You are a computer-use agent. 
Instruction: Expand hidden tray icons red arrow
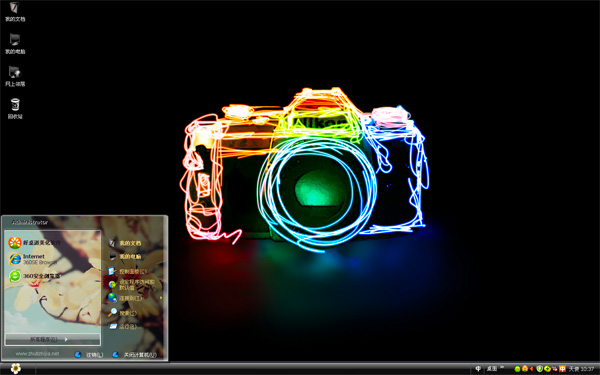pyautogui.click(x=532, y=369)
